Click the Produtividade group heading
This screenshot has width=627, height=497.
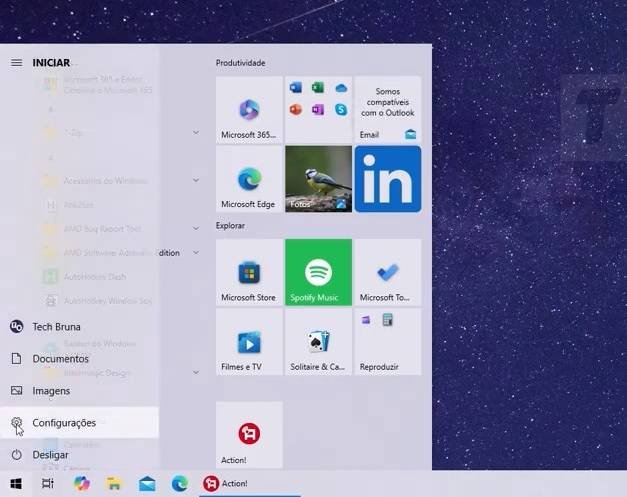(x=240, y=63)
